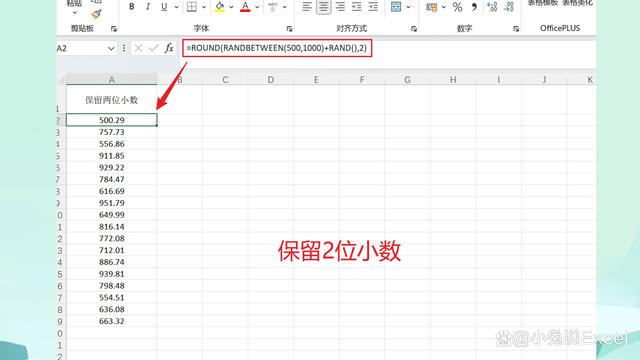Apply comma style number format
The width and height of the screenshot is (640, 360).
tap(474, 7)
